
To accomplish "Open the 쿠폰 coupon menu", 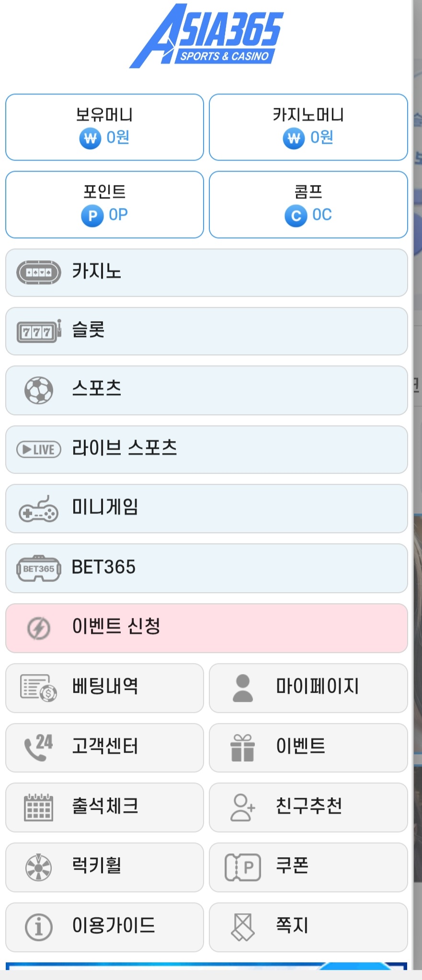I will pos(308,867).
